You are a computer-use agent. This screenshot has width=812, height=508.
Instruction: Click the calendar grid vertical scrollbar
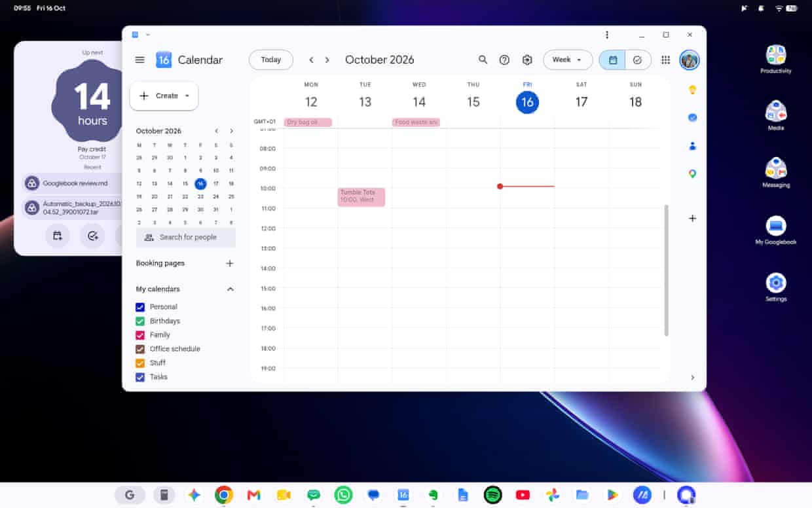coord(667,270)
